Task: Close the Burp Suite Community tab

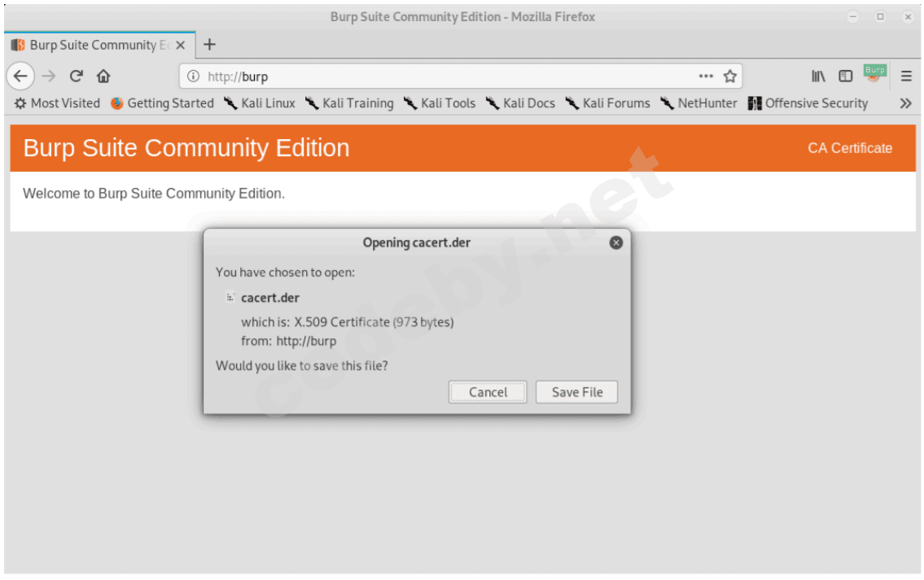Action: coord(181,45)
